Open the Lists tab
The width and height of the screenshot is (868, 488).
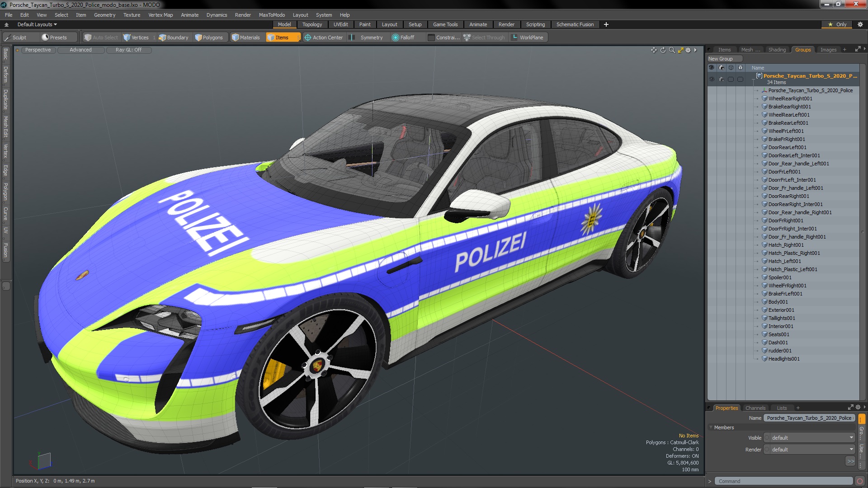pos(782,408)
